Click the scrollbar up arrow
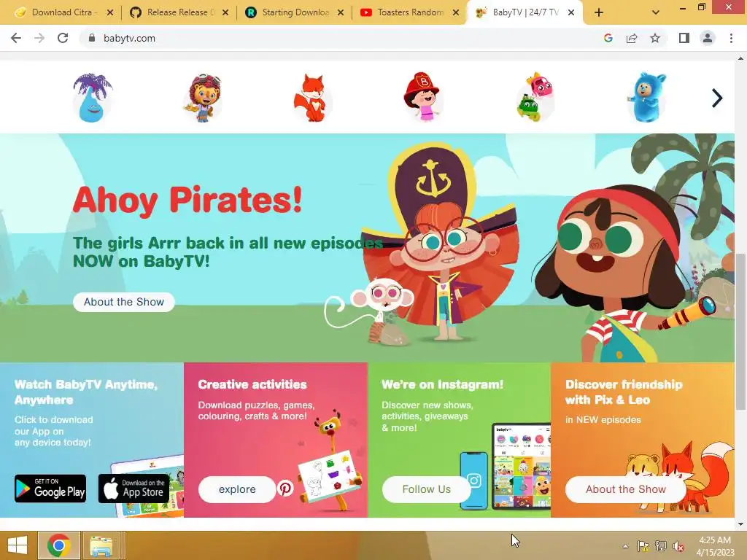This screenshot has height=560, width=747. [x=740, y=58]
